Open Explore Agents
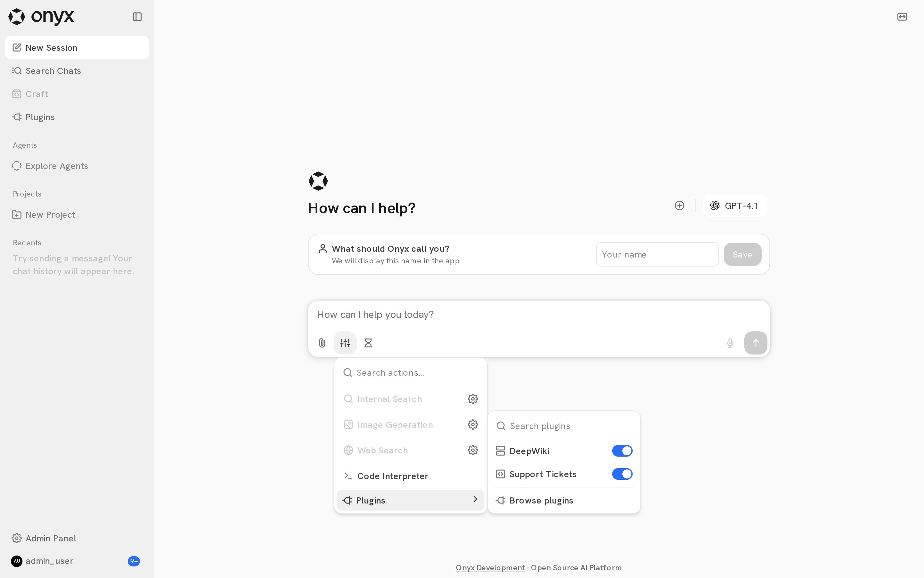 77,166
